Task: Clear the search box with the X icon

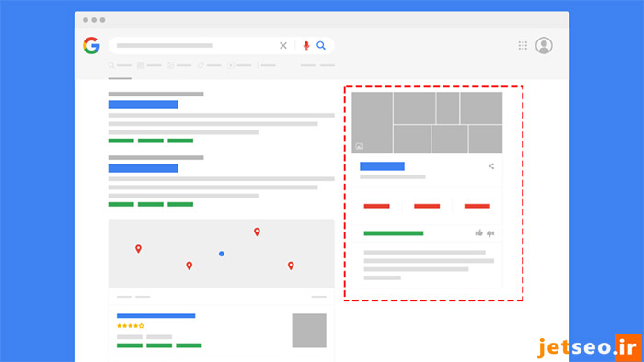Action: tap(283, 46)
